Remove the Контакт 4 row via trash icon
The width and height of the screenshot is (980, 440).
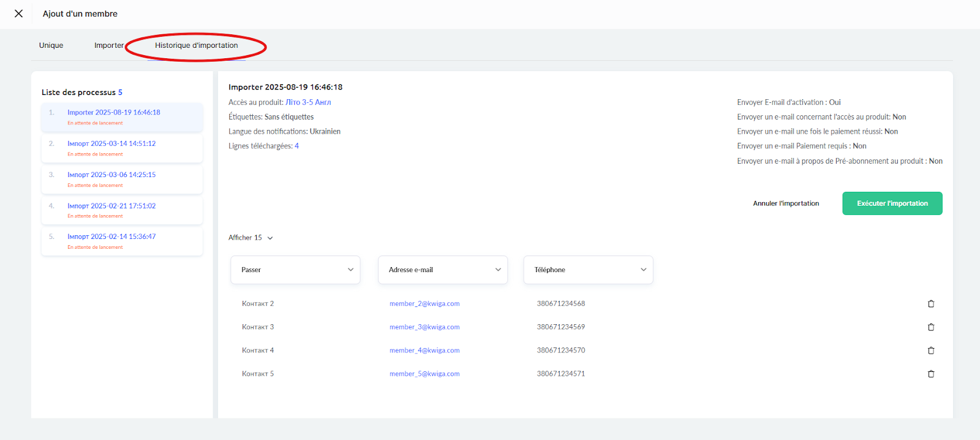(x=931, y=351)
